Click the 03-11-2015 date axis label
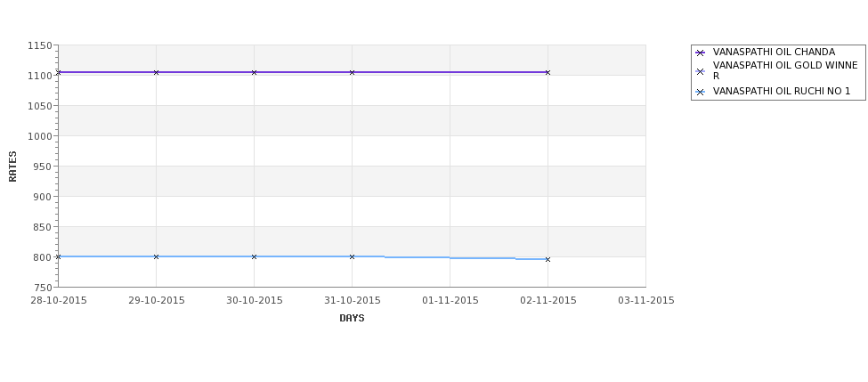The width and height of the screenshot is (868, 382). [646, 301]
